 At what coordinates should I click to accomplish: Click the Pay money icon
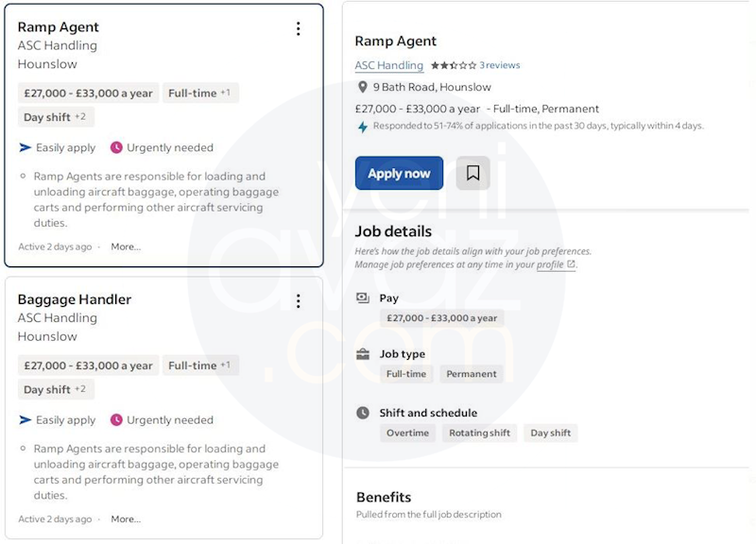click(363, 297)
